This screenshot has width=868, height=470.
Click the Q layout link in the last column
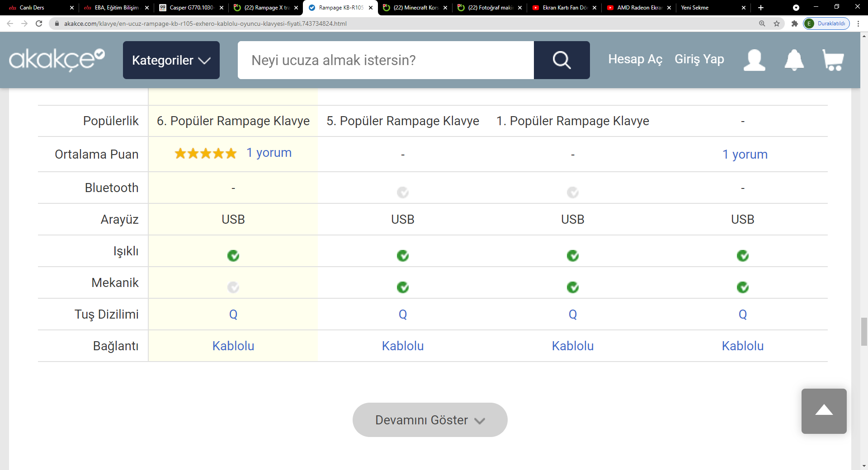[x=743, y=314]
